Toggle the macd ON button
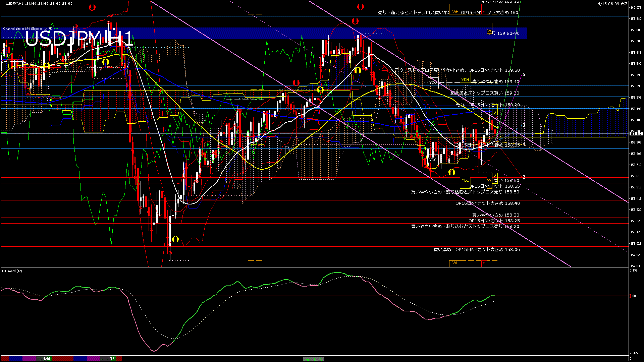This screenshot has width=644, height=362. [x=313, y=359]
